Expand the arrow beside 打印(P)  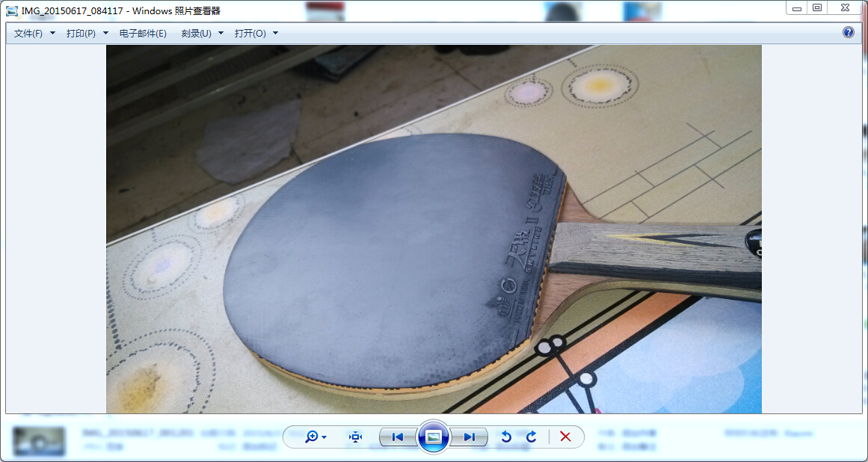coord(105,34)
